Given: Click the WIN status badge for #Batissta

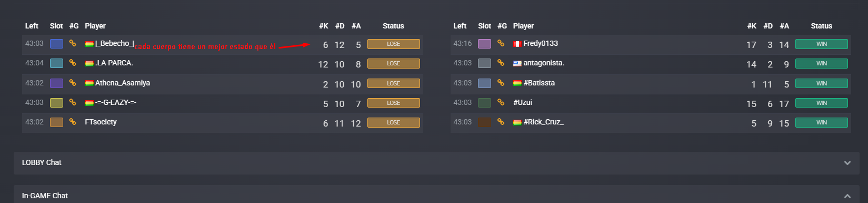Looking at the screenshot, I should (822, 83).
